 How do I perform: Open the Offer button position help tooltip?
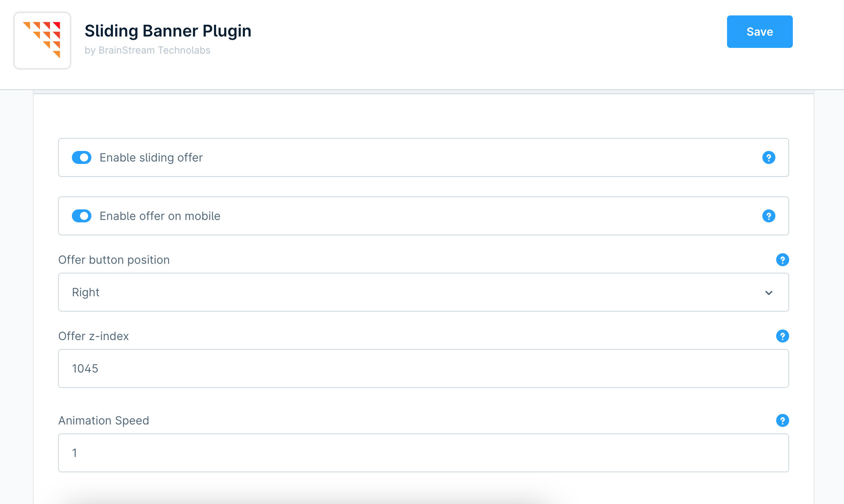tap(782, 260)
